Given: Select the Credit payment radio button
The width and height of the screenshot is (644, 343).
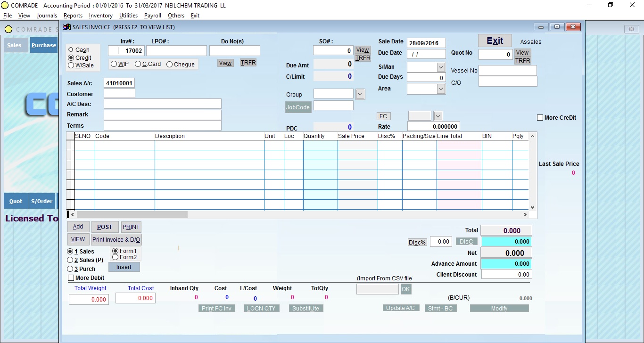Looking at the screenshot, I should point(71,57).
